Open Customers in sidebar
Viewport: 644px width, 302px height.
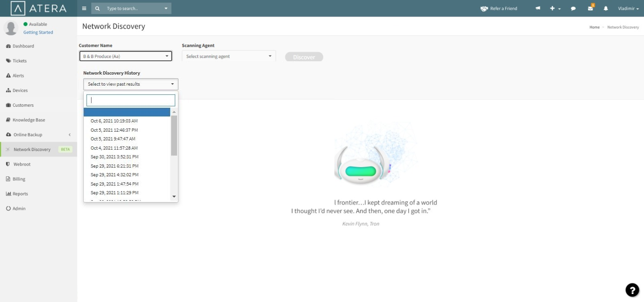(x=23, y=105)
